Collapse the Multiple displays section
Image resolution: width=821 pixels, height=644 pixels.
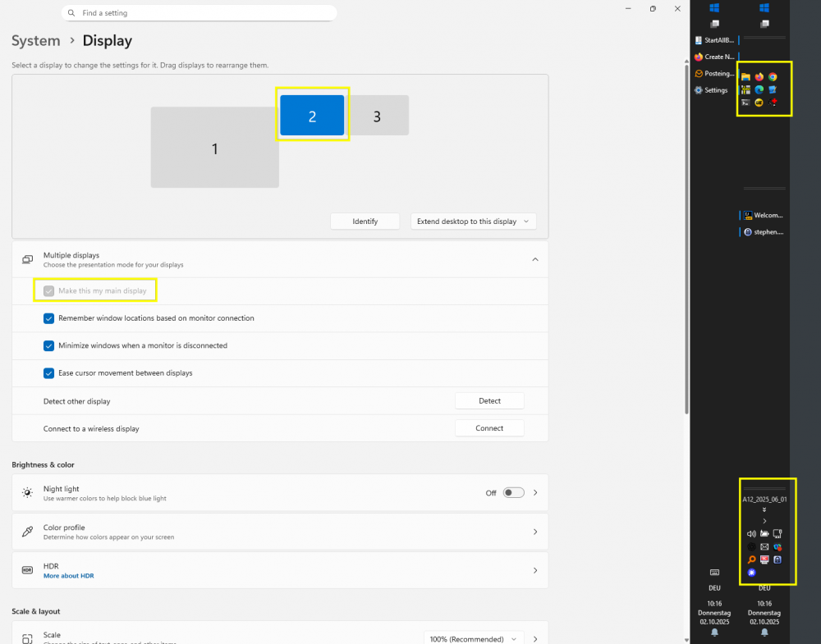click(x=534, y=259)
